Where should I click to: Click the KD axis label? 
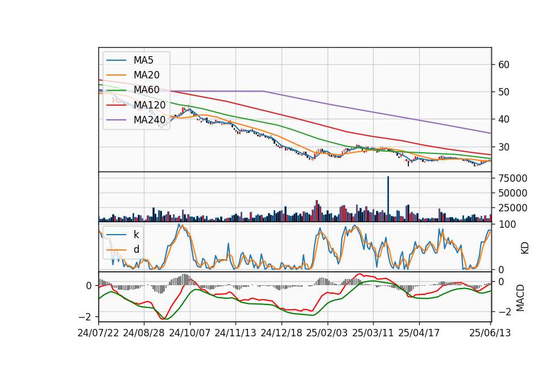[525, 248]
